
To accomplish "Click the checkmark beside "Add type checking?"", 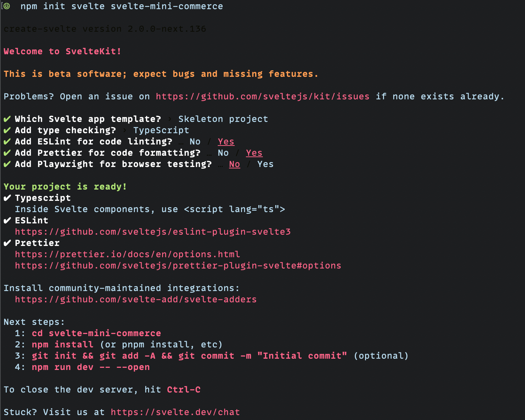I will click(7, 130).
